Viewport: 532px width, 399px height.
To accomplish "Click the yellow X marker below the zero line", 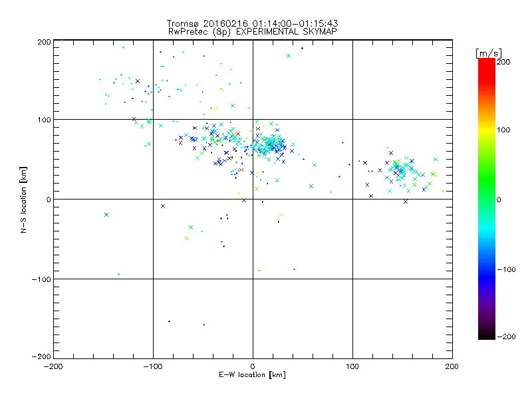I will pos(281,215).
